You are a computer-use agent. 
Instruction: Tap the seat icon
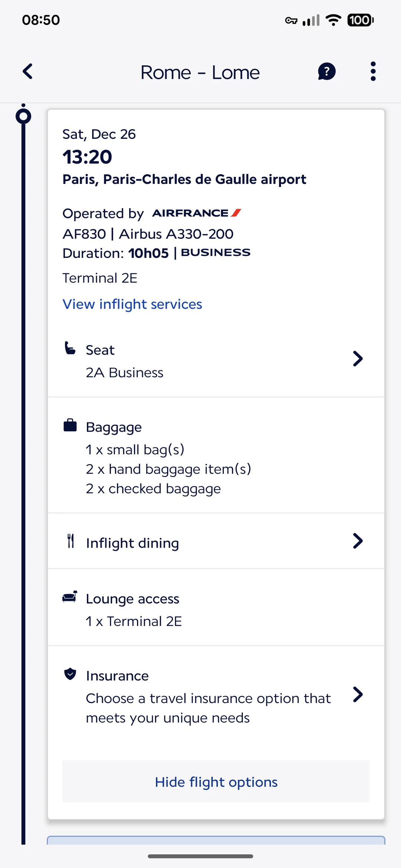(x=70, y=348)
